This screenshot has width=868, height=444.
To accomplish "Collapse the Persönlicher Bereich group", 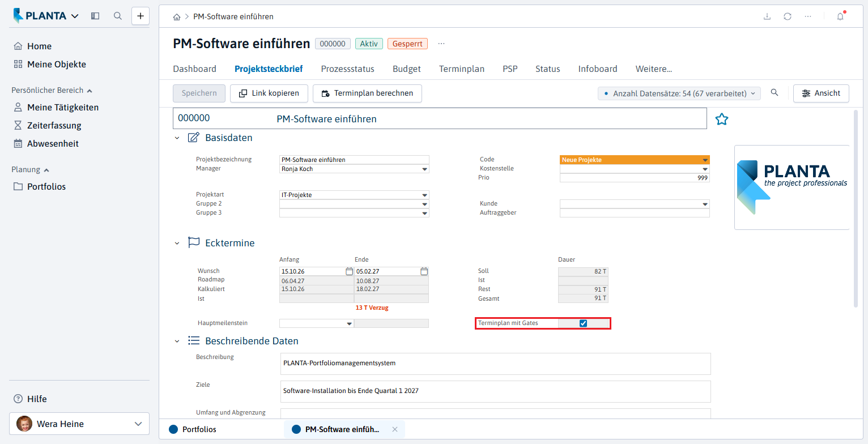I will [x=52, y=90].
